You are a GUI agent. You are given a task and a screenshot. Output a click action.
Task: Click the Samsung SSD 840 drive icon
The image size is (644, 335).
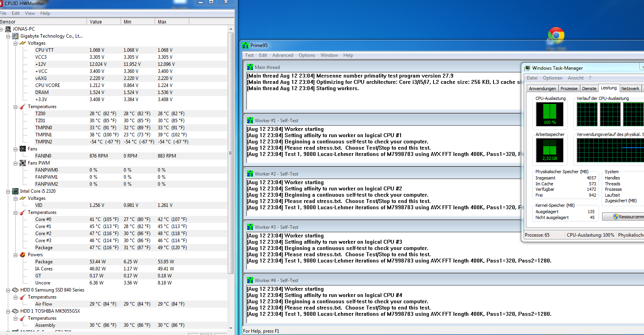[x=15, y=290]
